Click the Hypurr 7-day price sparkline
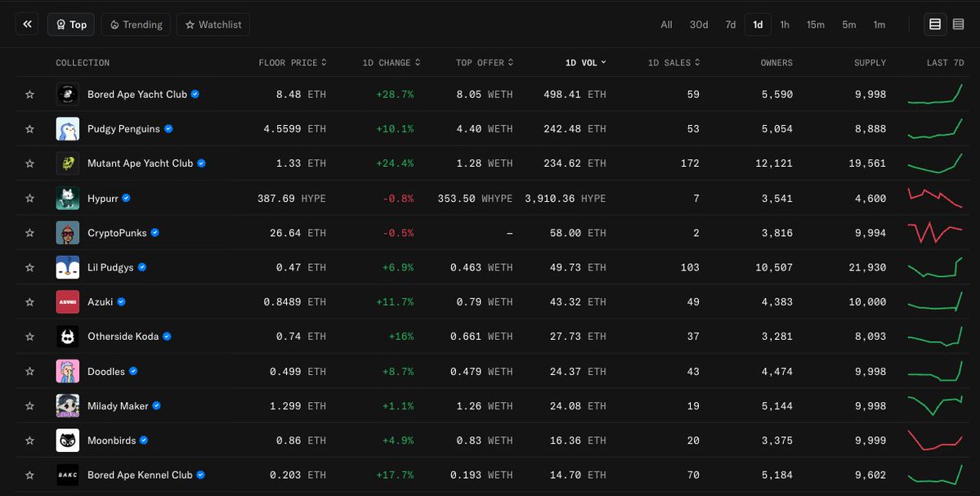The width and height of the screenshot is (980, 496). click(934, 198)
